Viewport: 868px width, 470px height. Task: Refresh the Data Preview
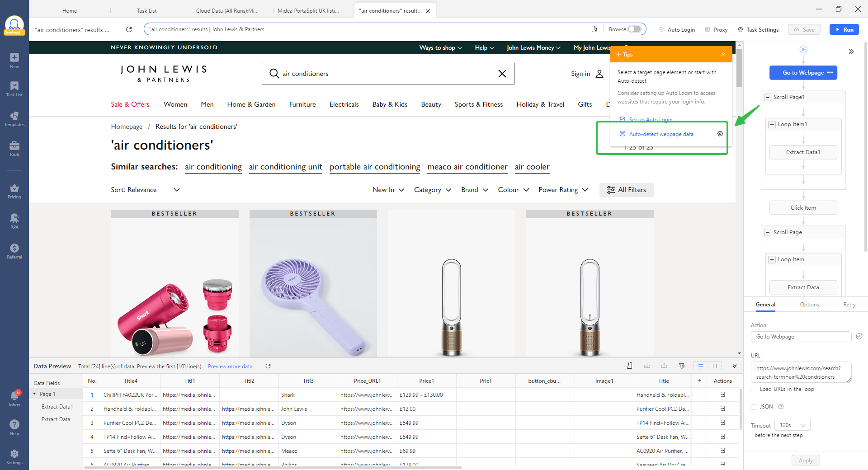click(x=268, y=366)
